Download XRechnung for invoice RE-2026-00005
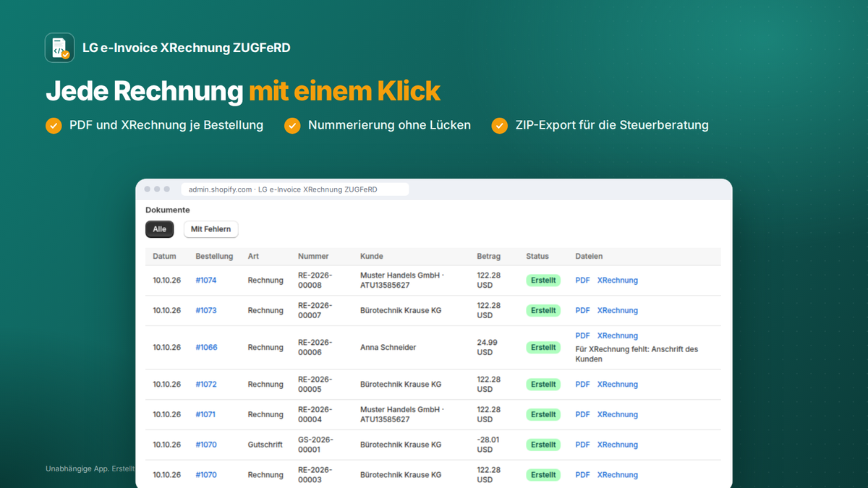Image resolution: width=868 pixels, height=488 pixels. pos(618,385)
